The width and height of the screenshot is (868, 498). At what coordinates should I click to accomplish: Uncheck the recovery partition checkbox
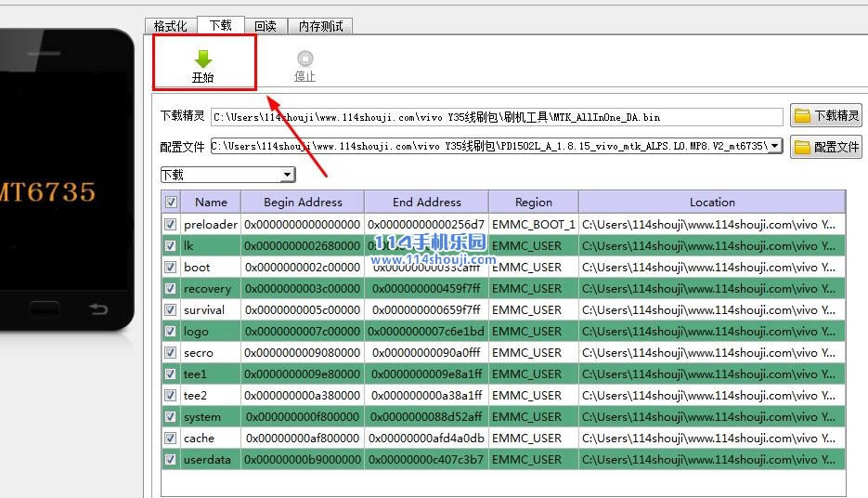click(x=171, y=289)
